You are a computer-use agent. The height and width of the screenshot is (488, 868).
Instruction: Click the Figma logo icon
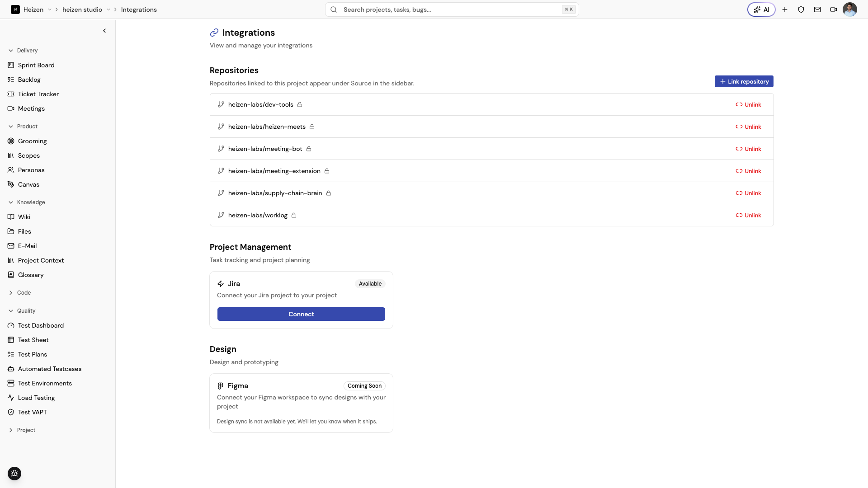point(221,386)
